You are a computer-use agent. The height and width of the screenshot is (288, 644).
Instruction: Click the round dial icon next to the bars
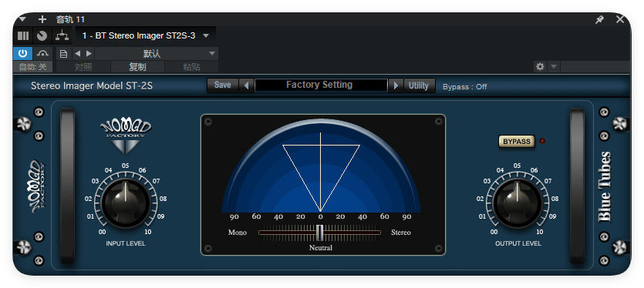pyautogui.click(x=42, y=36)
